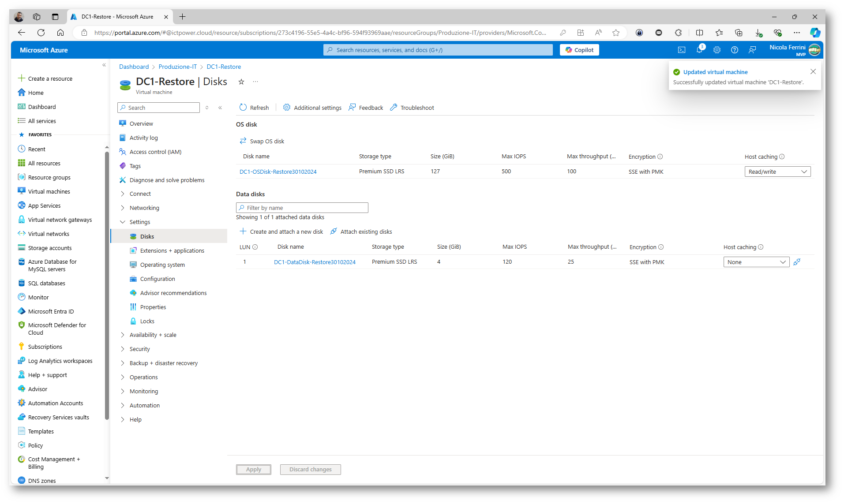Click the detach data disk icon
The image size is (844, 504).
pos(797,262)
